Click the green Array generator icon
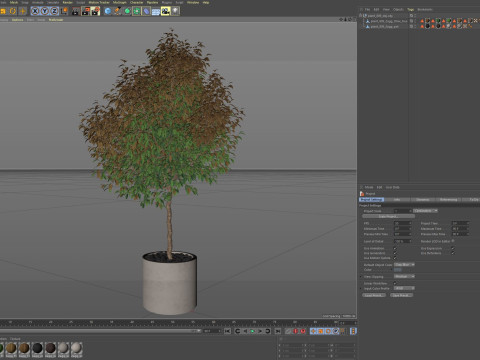The image size is (480, 360). 137,11
